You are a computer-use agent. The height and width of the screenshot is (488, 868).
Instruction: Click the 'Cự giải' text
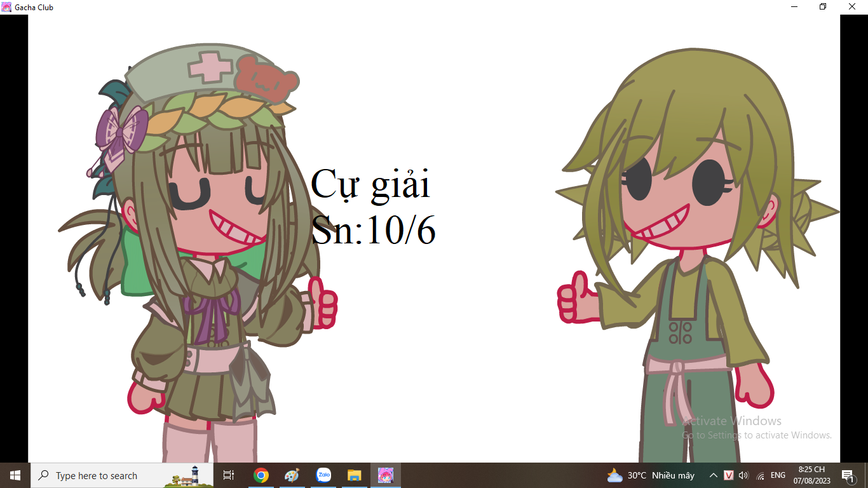point(370,186)
